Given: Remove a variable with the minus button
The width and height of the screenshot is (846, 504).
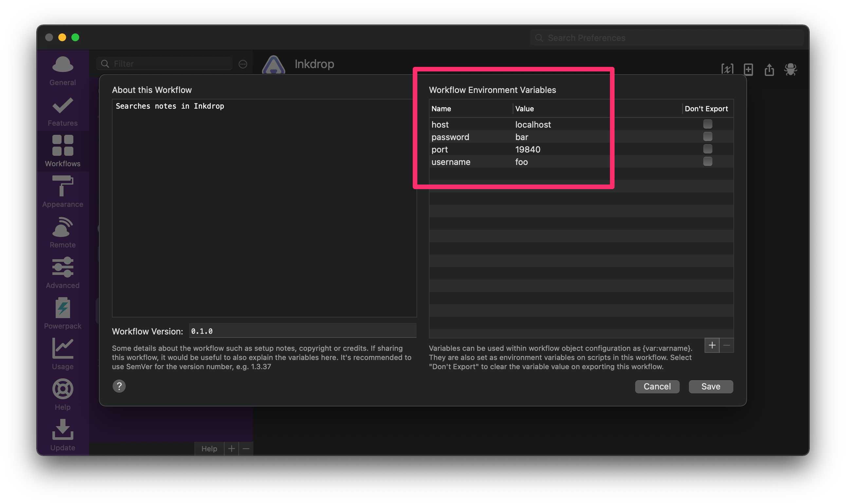Looking at the screenshot, I should click(x=727, y=345).
